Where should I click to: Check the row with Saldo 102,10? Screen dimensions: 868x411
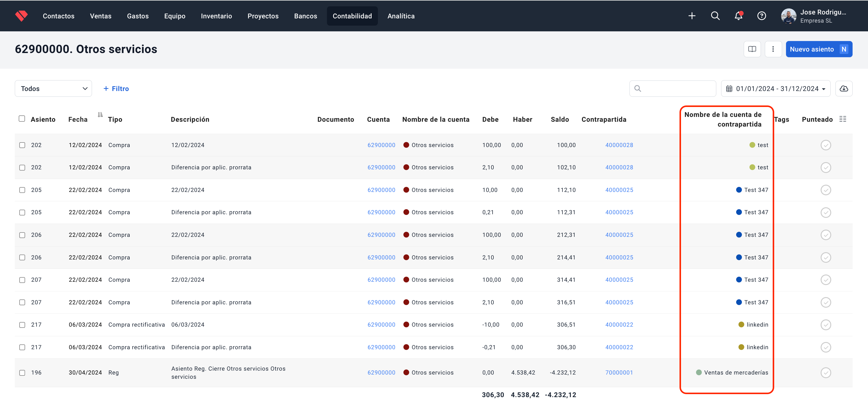(22, 168)
